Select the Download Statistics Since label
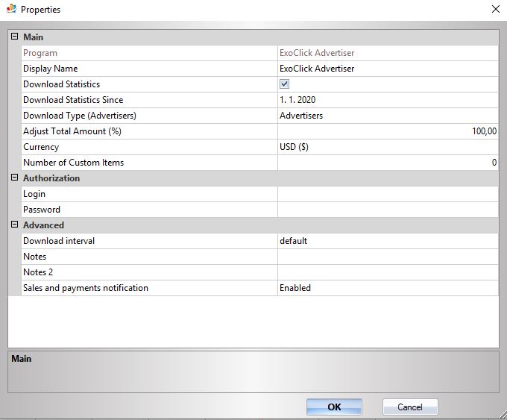 [x=73, y=100]
